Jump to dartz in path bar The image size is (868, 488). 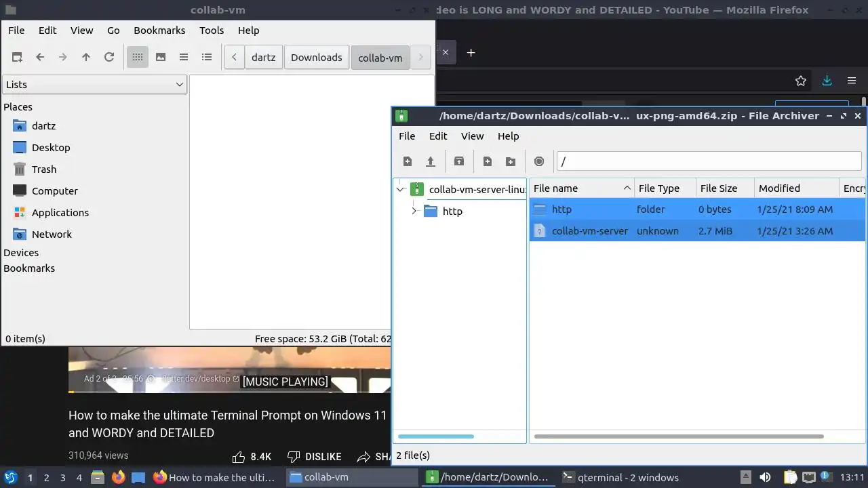coord(263,58)
